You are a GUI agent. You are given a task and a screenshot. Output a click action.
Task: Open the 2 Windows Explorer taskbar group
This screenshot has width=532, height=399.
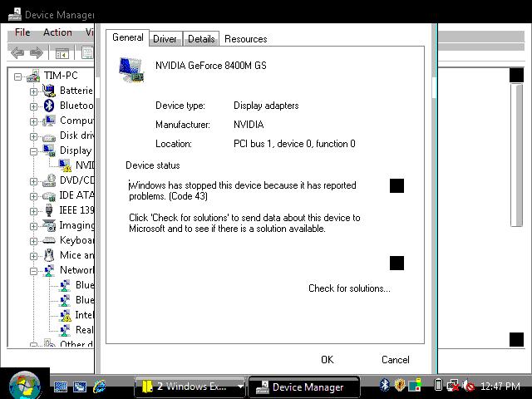(x=190, y=387)
